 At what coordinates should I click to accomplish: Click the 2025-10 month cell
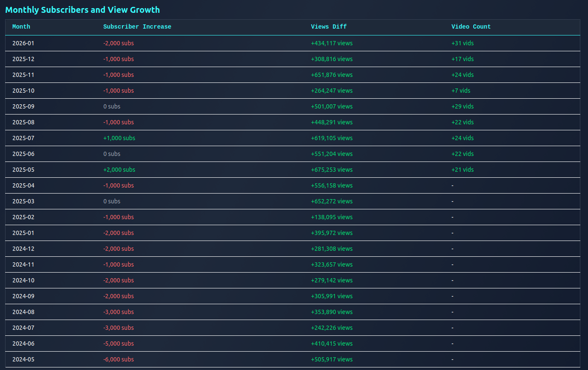[23, 91]
